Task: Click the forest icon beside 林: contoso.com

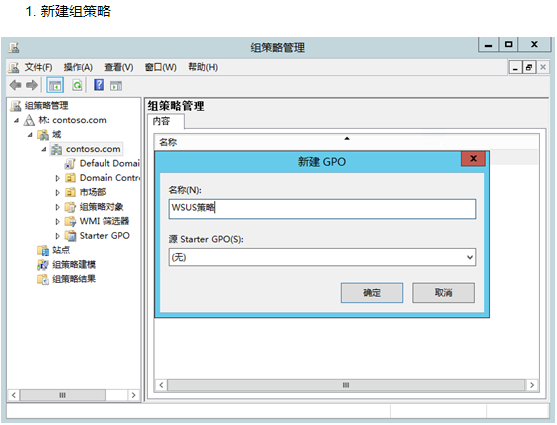Action: point(29,120)
